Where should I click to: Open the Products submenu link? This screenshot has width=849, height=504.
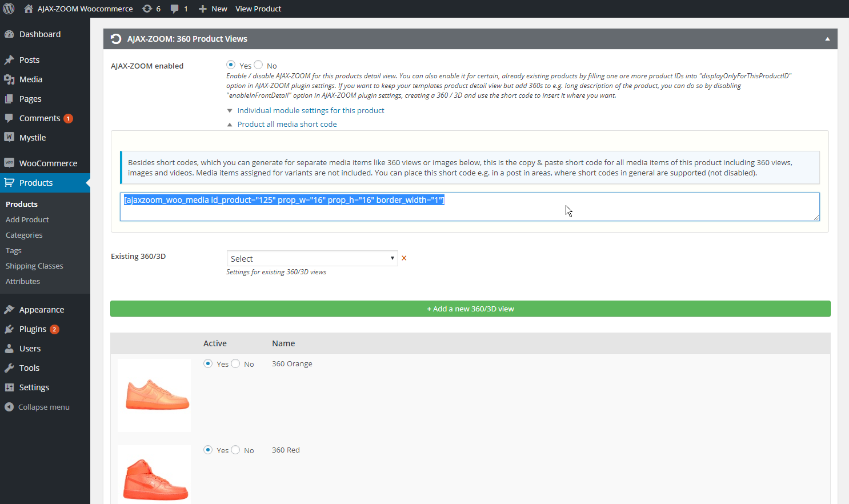pos(22,204)
